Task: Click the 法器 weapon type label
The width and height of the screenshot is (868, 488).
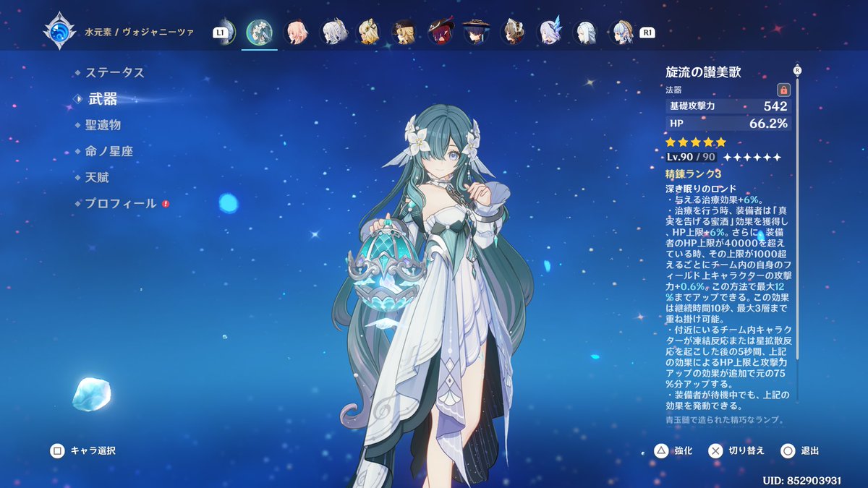Action: click(x=673, y=90)
